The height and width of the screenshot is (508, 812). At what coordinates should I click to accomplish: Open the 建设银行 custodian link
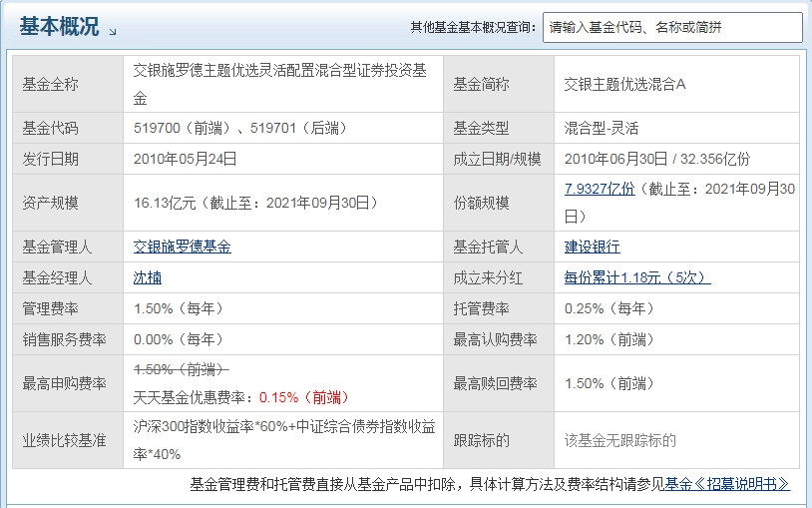[x=592, y=247]
